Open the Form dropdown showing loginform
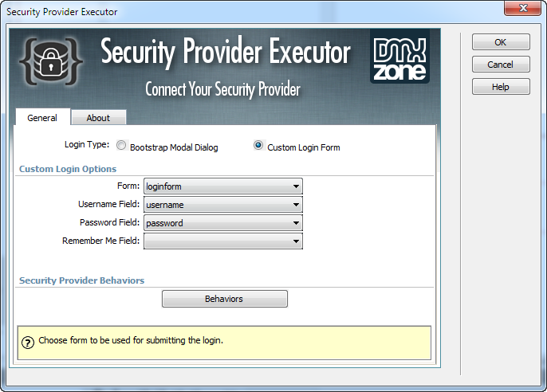Screen dimensions: 547x392 point(223,186)
